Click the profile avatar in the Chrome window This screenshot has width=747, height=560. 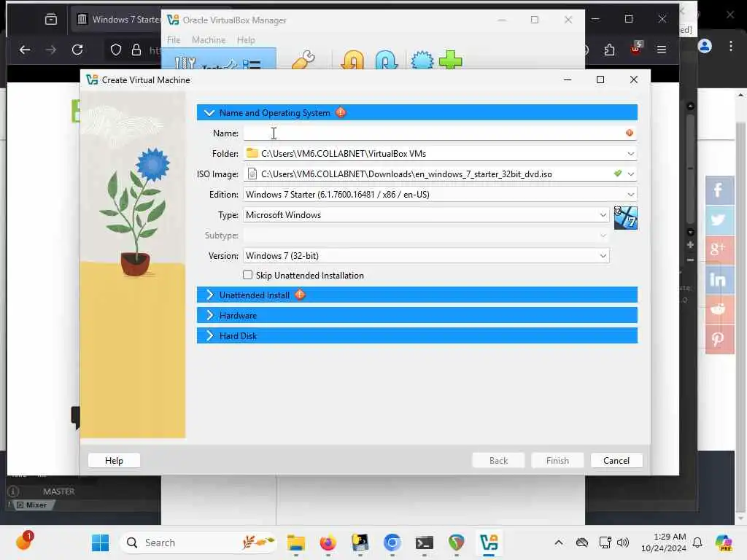pos(705,46)
